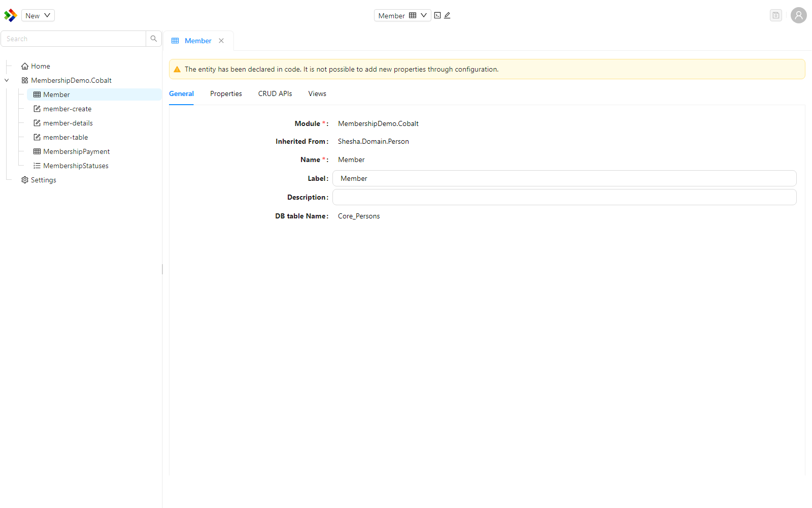Screen dimensions: 812x508
Task: Switch to the Views tab
Action: click(317, 93)
